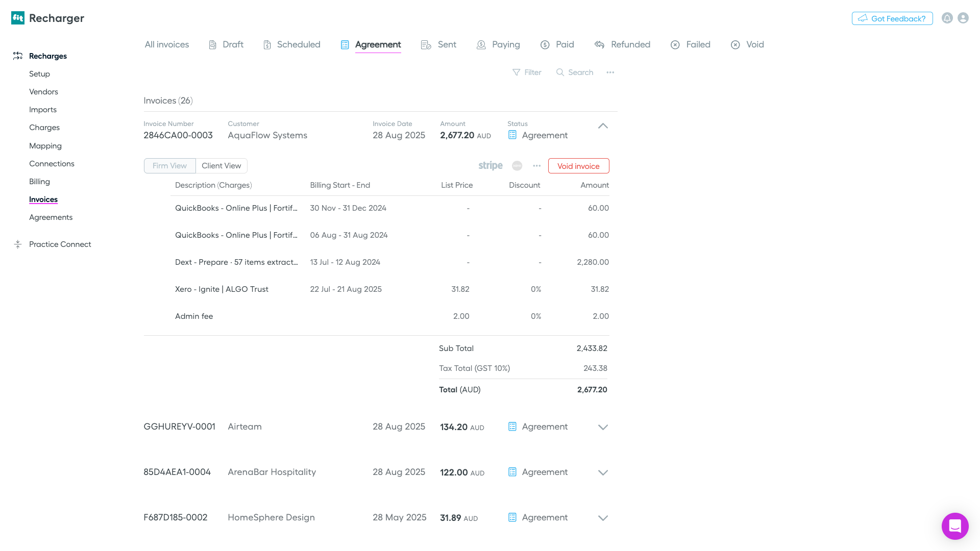The width and height of the screenshot is (980, 551).
Task: Click the notification bell icon
Action: 947,18
